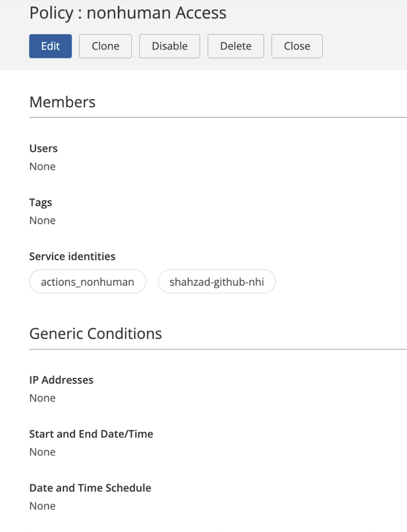Click the Generic Conditions section heading
Viewport: 407px width, 532px height.
[95, 333]
